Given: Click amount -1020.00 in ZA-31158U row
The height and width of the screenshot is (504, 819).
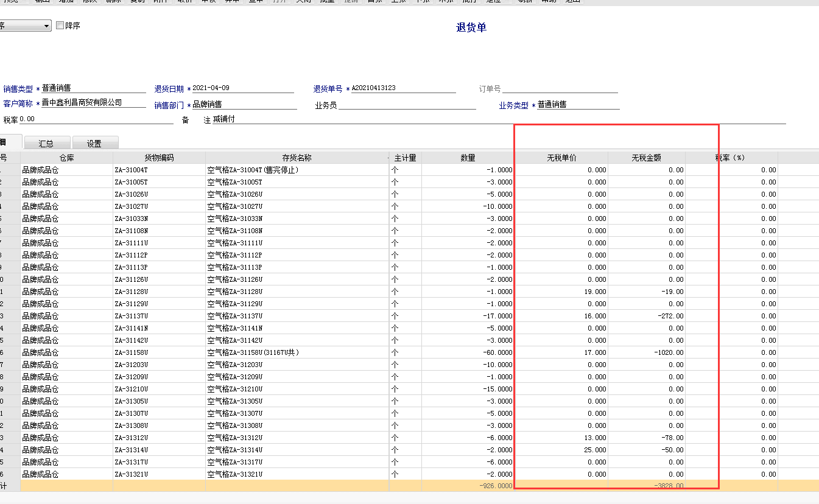Looking at the screenshot, I should tap(647, 352).
